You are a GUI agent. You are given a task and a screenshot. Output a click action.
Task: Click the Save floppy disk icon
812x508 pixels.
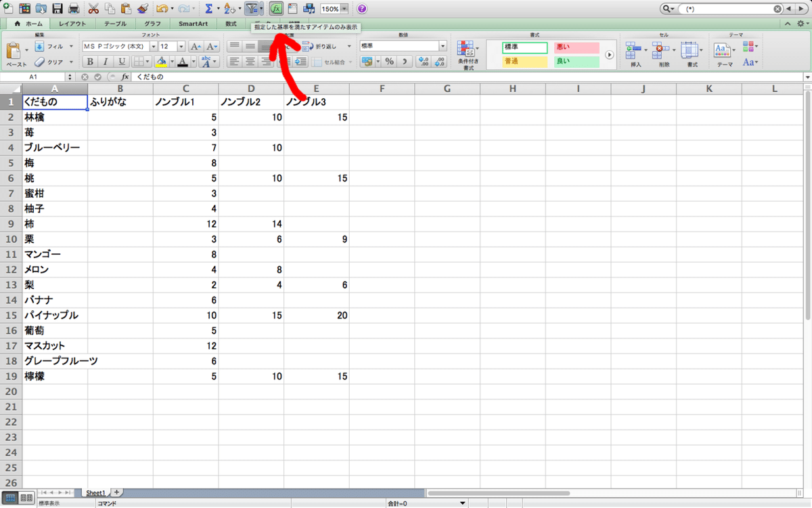58,9
